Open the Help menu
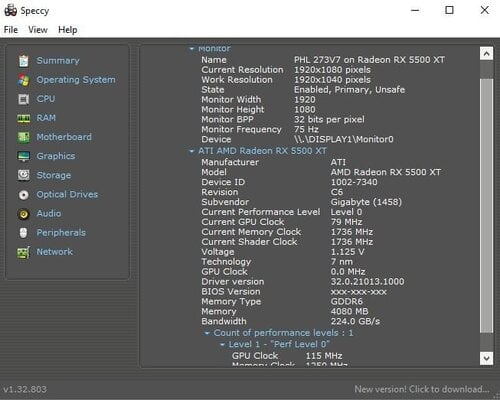 click(68, 30)
